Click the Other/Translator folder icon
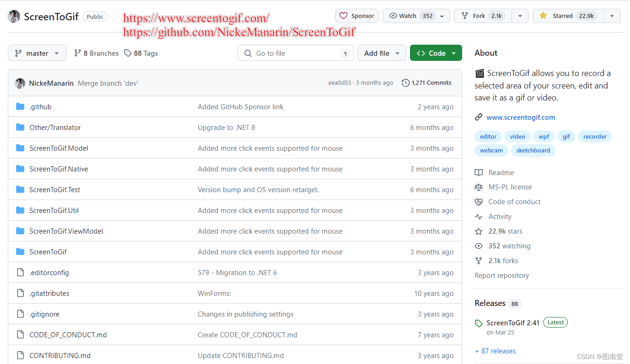The width and height of the screenshot is (630, 364). coord(20,127)
